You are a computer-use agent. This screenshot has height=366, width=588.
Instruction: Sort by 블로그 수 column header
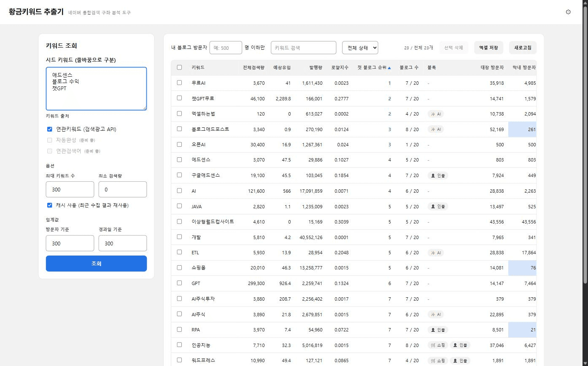point(409,67)
